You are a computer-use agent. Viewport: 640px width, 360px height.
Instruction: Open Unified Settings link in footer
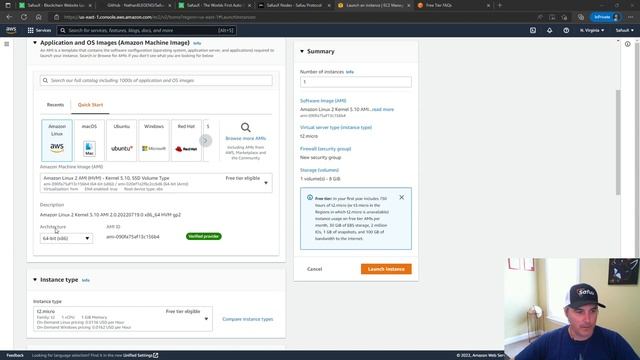(x=140, y=356)
